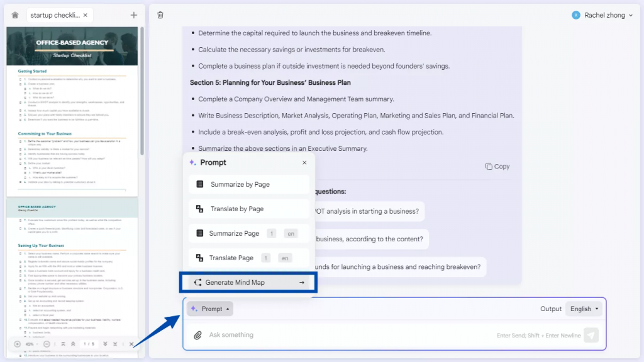Zoom out of the document page
The image size is (644, 362).
(x=47, y=344)
